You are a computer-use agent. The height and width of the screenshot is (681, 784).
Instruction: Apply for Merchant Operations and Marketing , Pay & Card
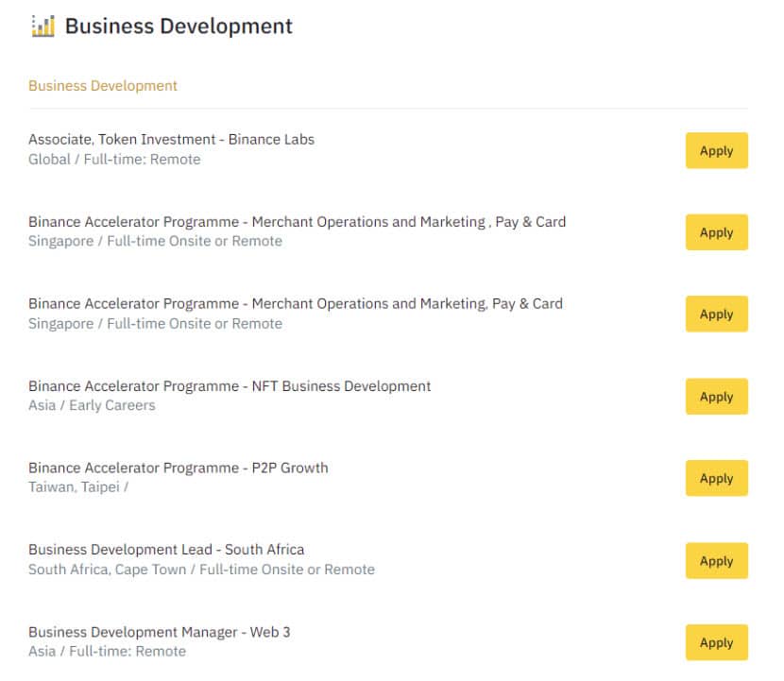[x=717, y=232]
